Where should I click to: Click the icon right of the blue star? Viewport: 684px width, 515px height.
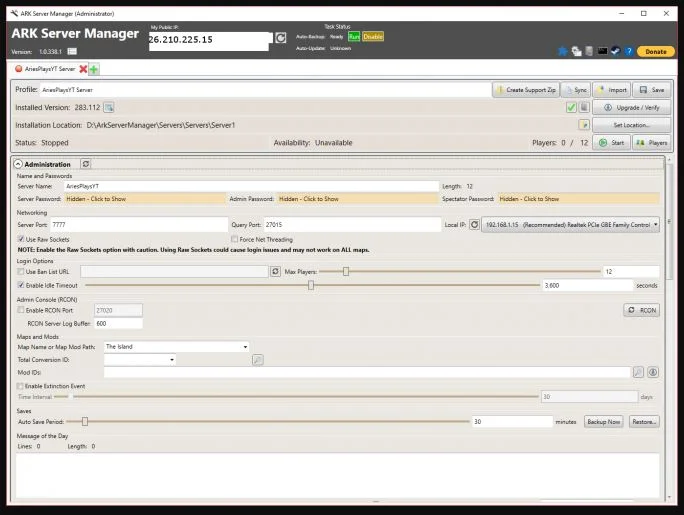pos(576,51)
